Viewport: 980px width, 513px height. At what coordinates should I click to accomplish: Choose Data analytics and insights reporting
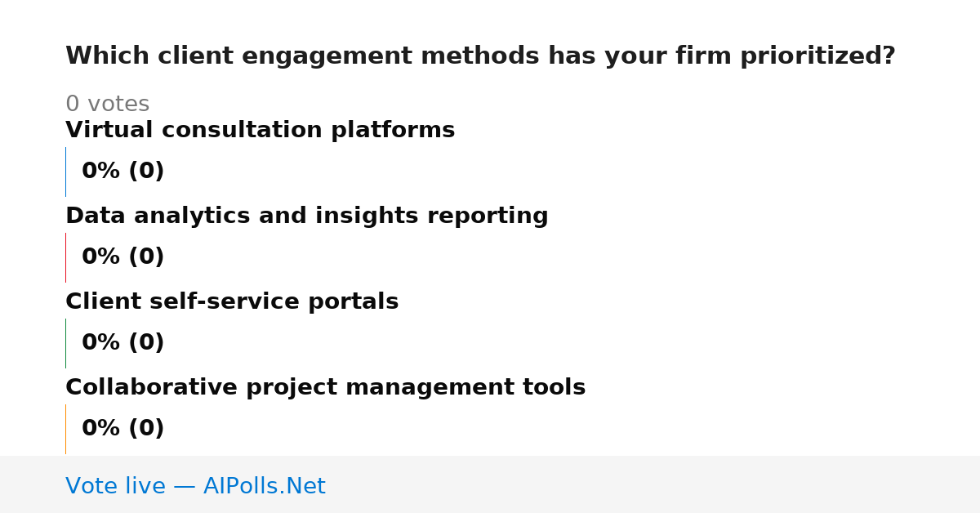pyautogui.click(x=306, y=216)
